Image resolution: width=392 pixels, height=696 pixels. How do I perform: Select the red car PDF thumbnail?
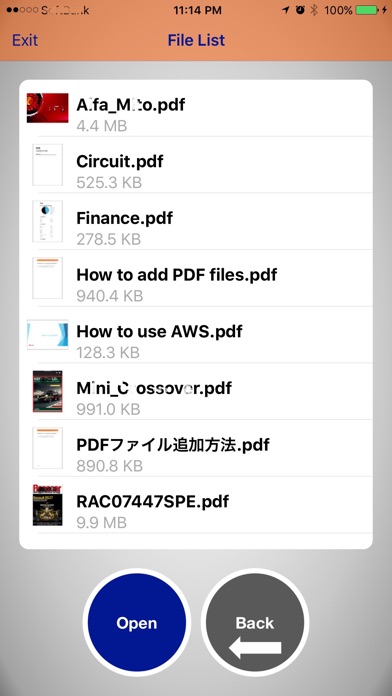pos(48,108)
